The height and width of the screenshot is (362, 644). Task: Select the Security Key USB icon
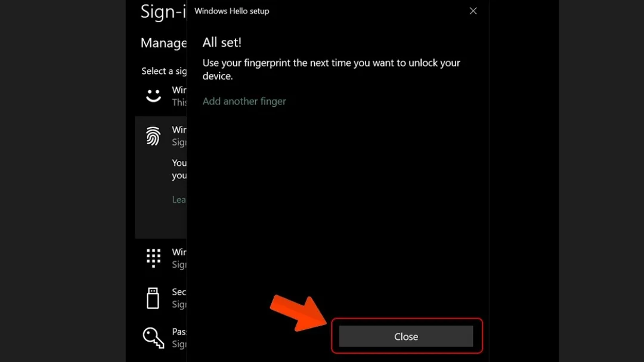click(x=153, y=298)
